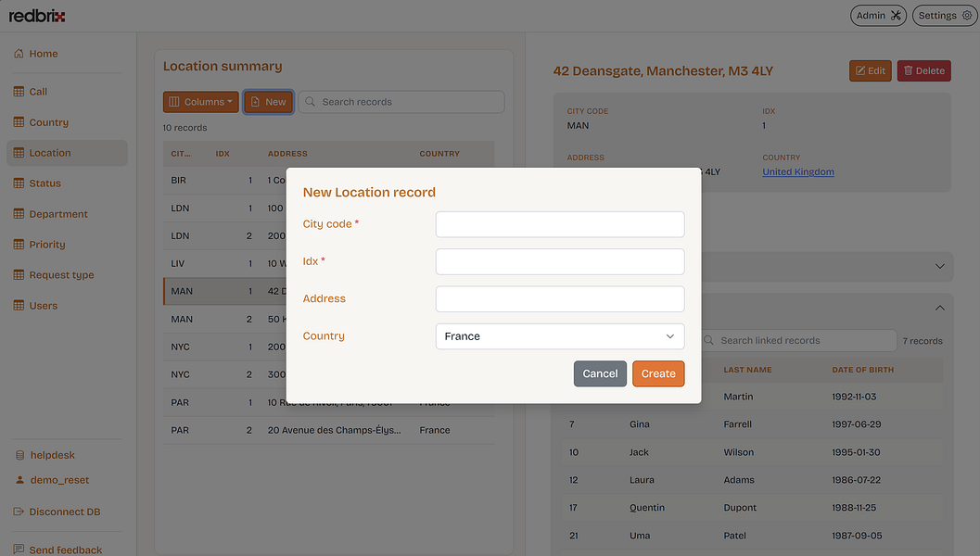980x556 pixels.
Task: Click the Users table icon
Action: [19, 306]
